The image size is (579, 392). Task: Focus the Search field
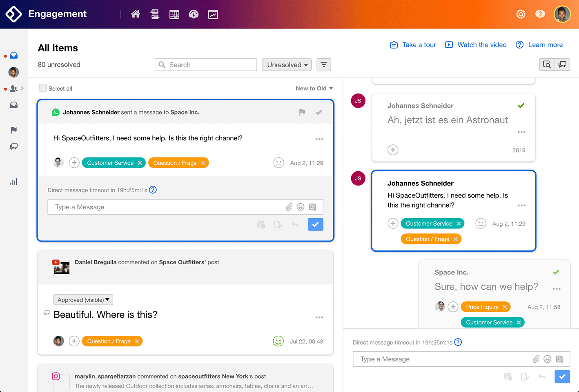(206, 65)
